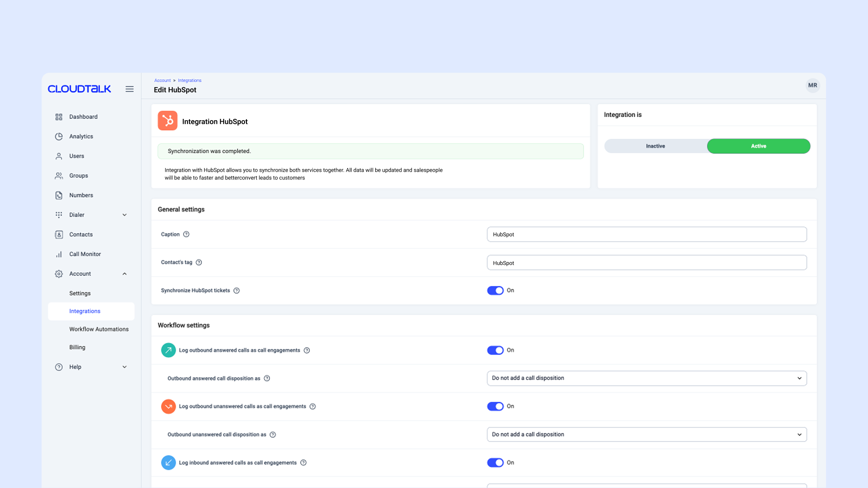The width and height of the screenshot is (868, 488).
Task: Click the Analytics pie chart icon
Action: coord(59,136)
